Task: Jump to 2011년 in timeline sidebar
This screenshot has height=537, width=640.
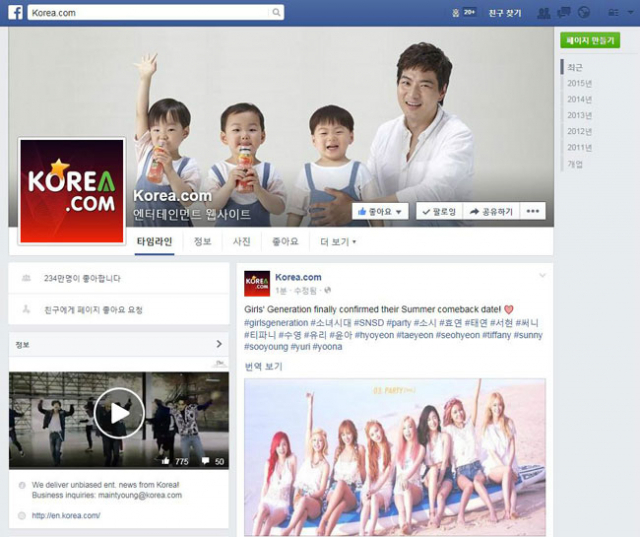Action: click(579, 148)
